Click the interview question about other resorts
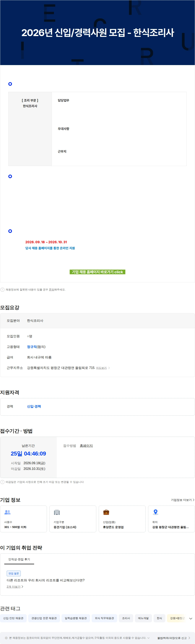 click(x=46, y=580)
